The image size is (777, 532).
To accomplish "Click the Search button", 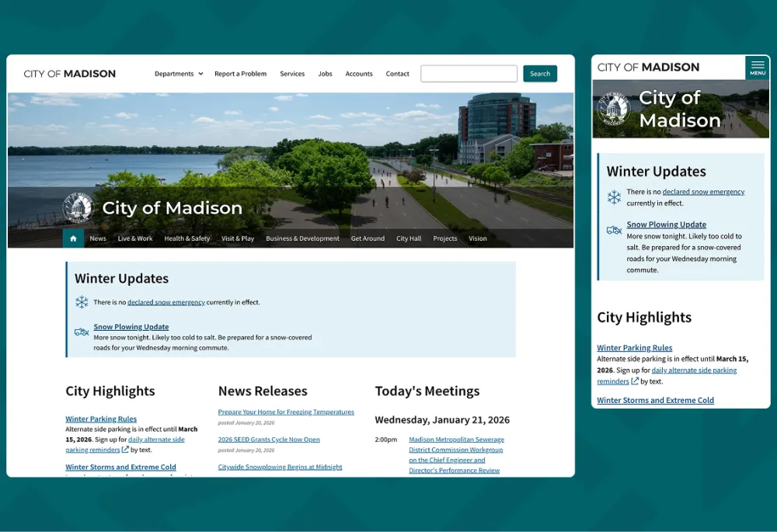I will [x=540, y=74].
